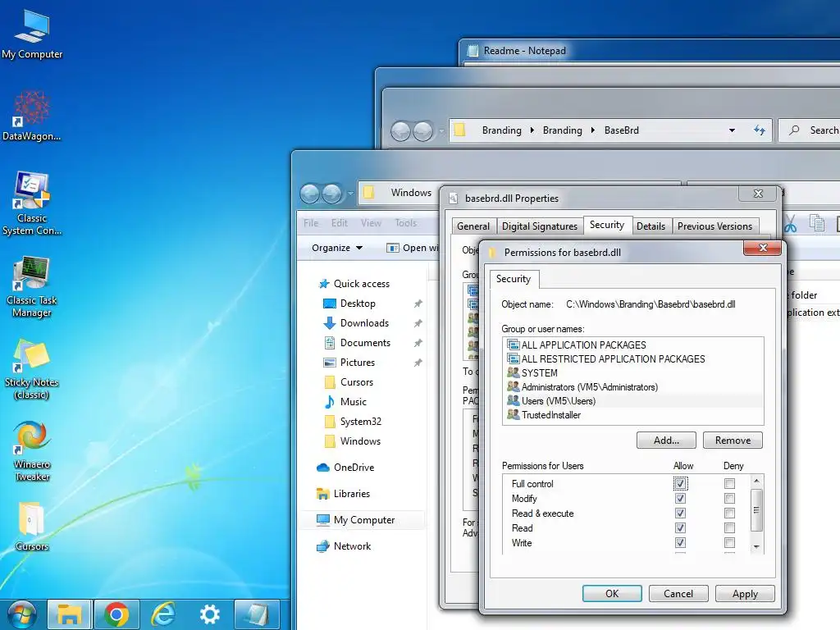This screenshot has width=840, height=630.
Task: Check Deny checkbox for Read
Action: click(729, 528)
